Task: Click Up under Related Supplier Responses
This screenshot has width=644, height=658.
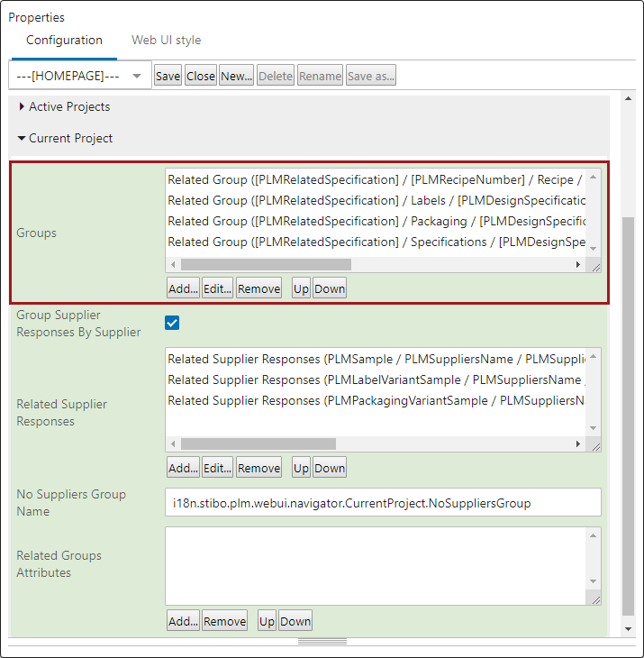Action: (301, 468)
